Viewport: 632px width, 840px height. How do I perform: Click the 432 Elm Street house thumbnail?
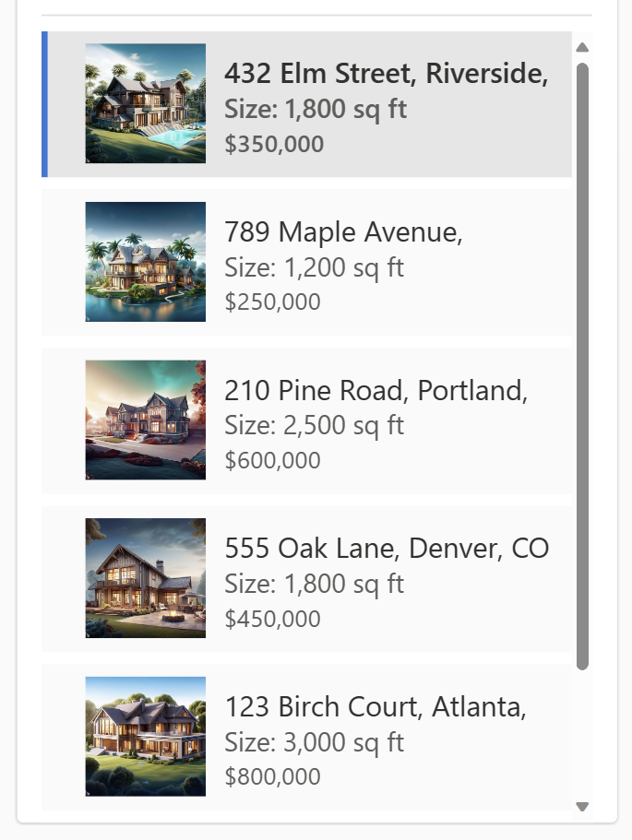145,103
